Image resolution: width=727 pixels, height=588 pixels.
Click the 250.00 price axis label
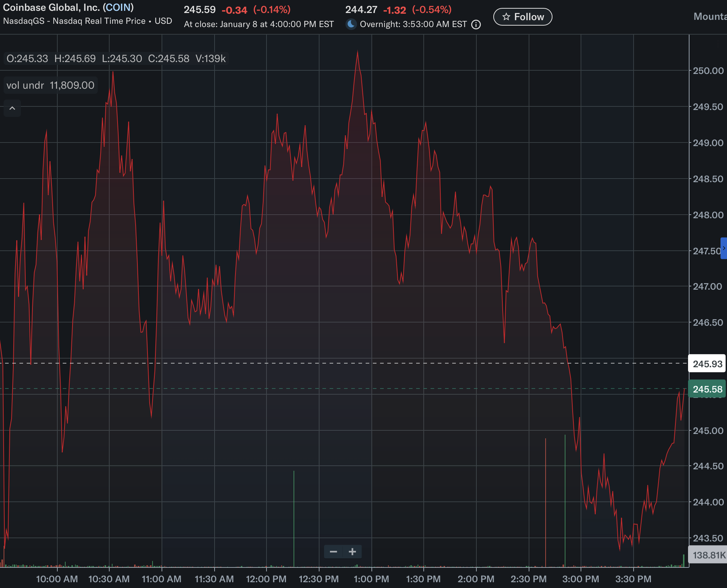(x=708, y=71)
